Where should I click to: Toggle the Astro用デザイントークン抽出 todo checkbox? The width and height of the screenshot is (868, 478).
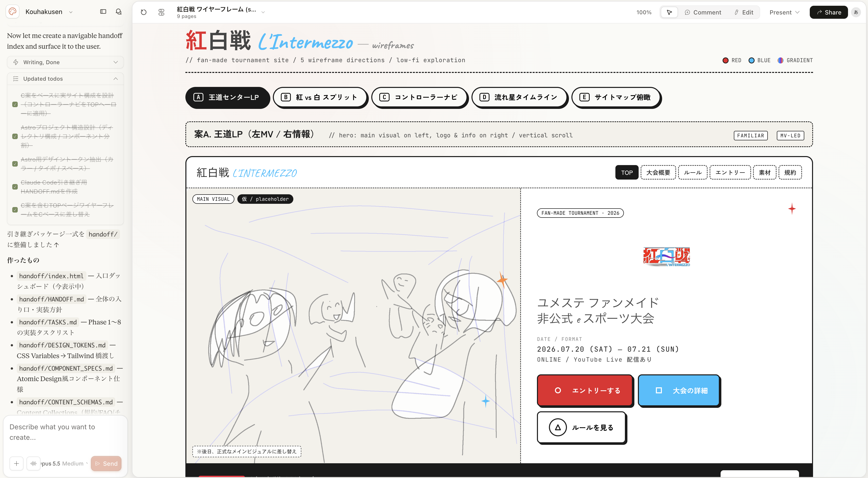coord(15,164)
